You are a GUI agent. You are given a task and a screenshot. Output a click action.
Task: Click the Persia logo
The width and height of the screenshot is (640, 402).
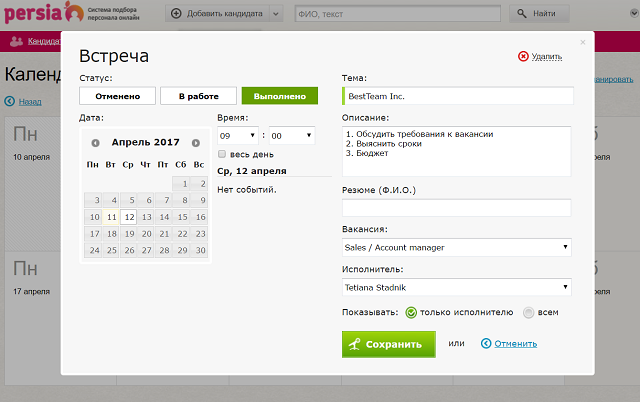coord(41,13)
